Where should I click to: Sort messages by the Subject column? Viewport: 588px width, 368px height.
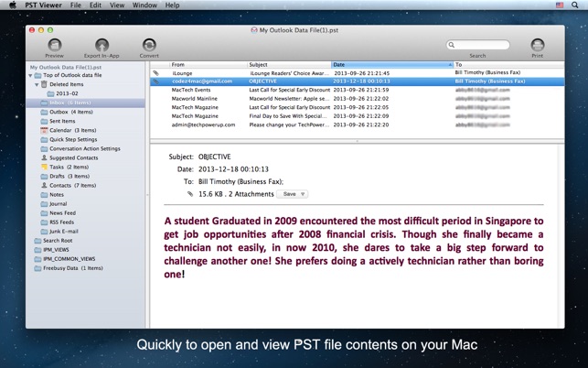[289, 65]
